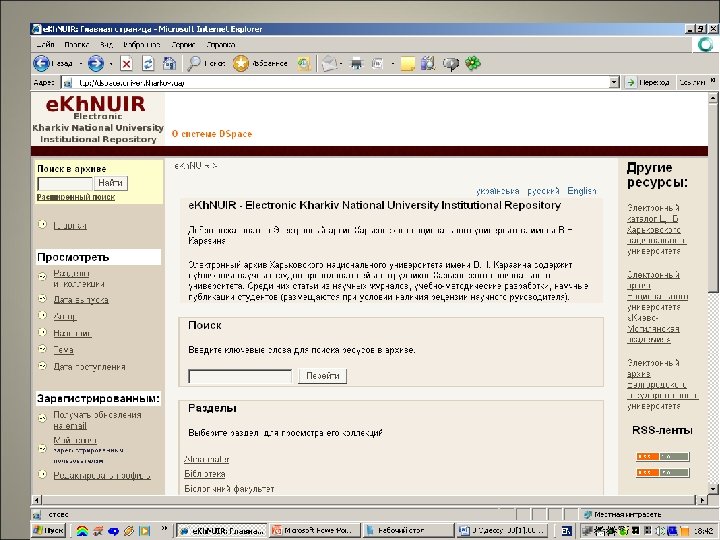
Task: Open the Back button history dropdown arrow
Action: click(x=81, y=64)
